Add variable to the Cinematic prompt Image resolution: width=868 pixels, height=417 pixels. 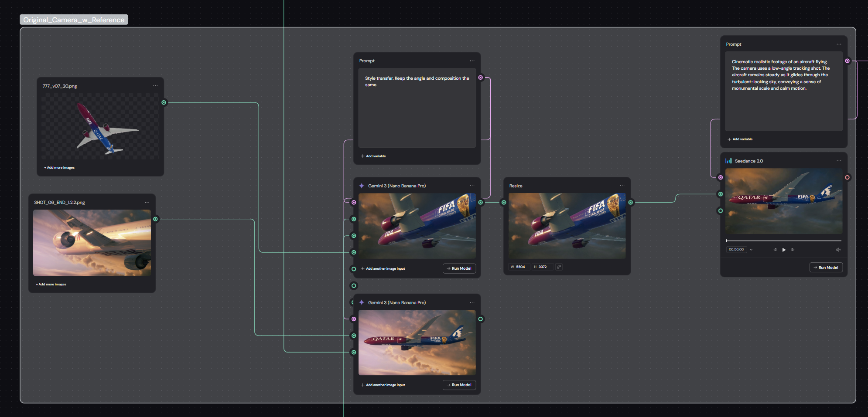[x=740, y=139]
